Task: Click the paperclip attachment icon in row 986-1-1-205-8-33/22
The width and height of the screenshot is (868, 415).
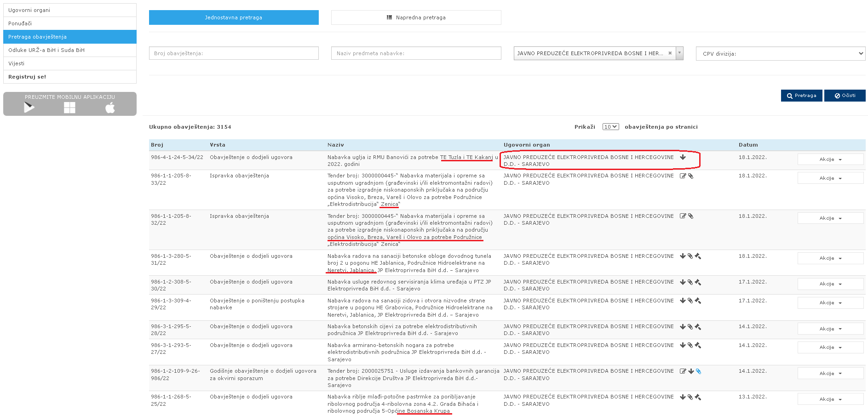Action: (691, 176)
